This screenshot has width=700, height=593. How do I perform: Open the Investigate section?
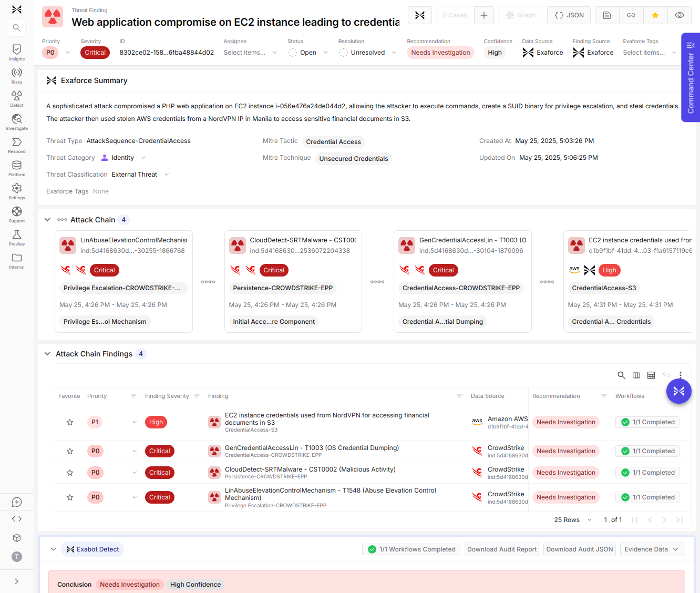coord(17,121)
